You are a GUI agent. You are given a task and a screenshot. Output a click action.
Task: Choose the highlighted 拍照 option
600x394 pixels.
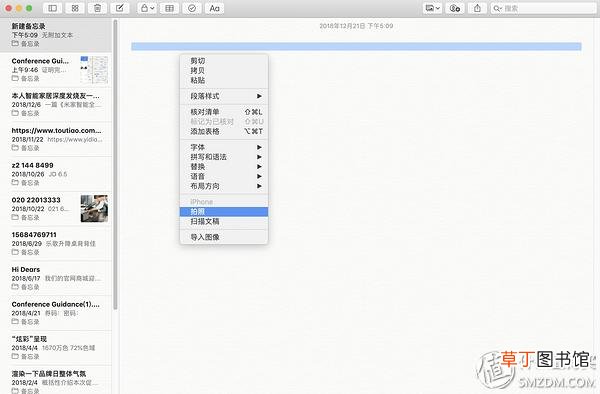coord(224,212)
